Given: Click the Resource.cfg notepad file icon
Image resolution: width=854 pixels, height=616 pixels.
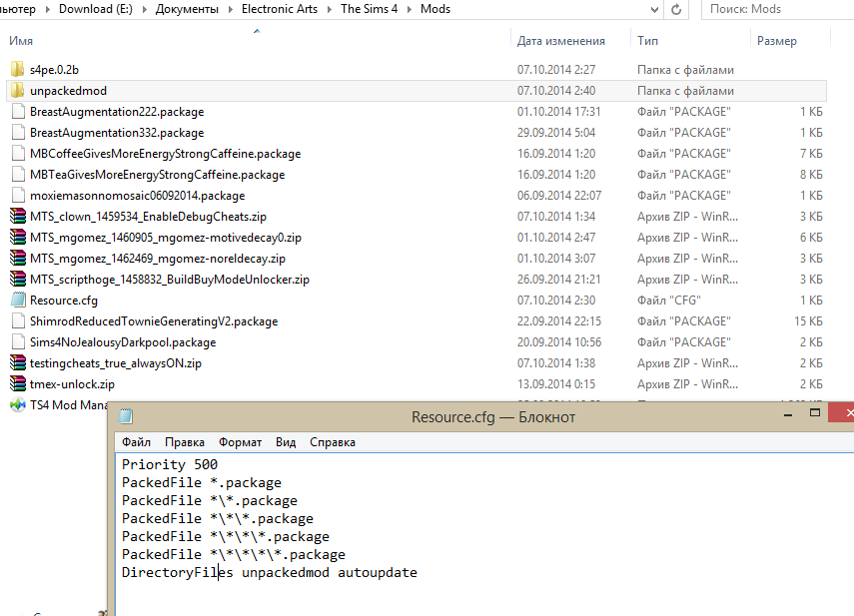Looking at the screenshot, I should click(x=18, y=300).
